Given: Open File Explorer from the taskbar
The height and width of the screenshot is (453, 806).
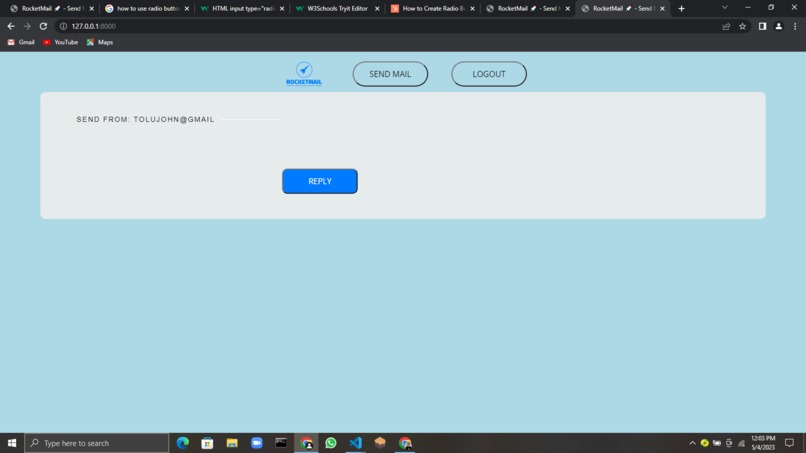Looking at the screenshot, I should click(x=232, y=443).
